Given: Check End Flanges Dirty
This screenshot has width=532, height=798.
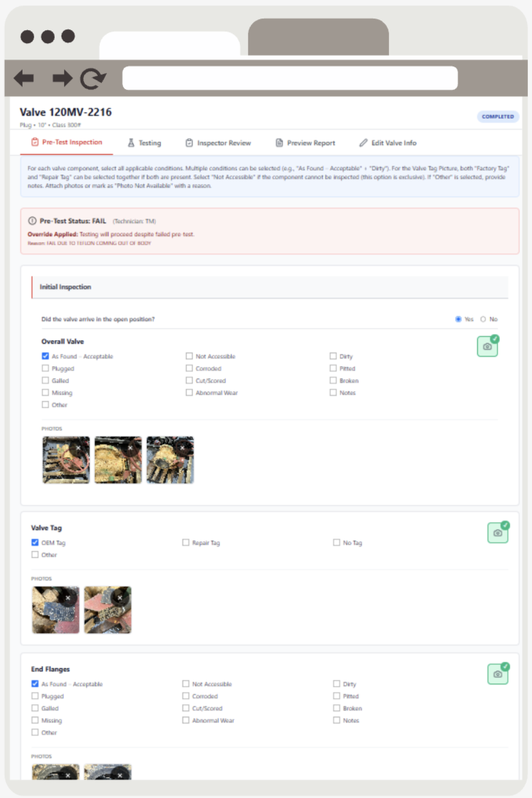Looking at the screenshot, I should (x=336, y=684).
